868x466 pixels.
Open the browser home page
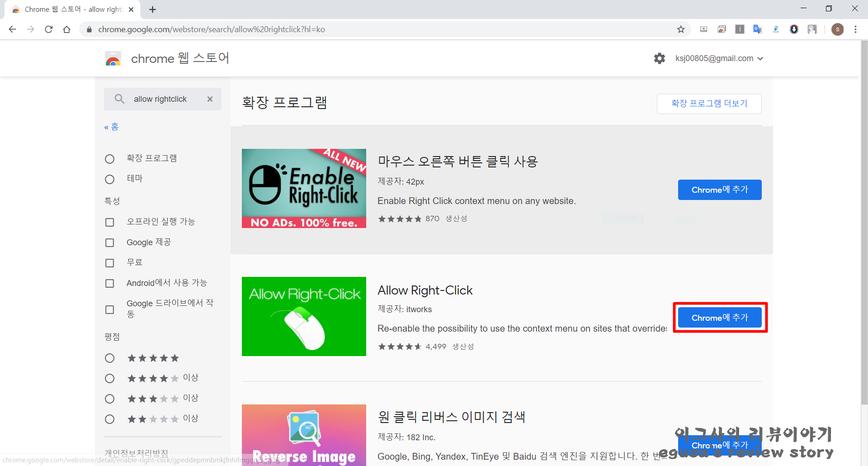(x=66, y=29)
